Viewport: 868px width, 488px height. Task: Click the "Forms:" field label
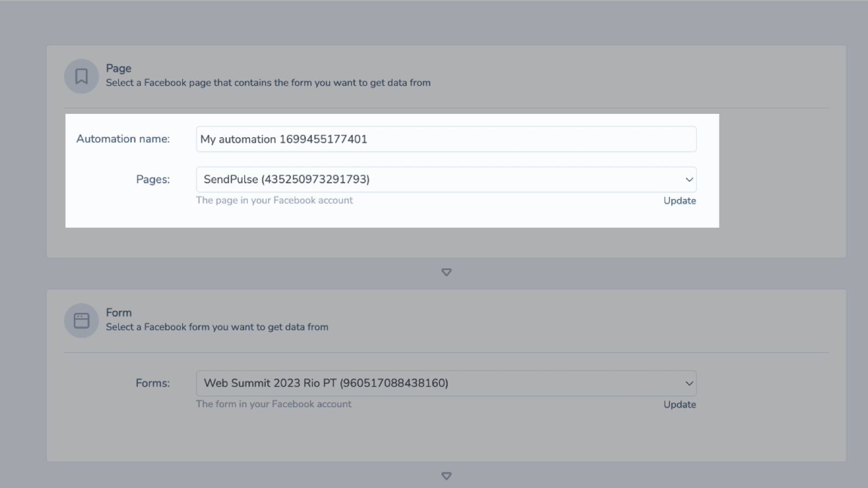tap(152, 383)
